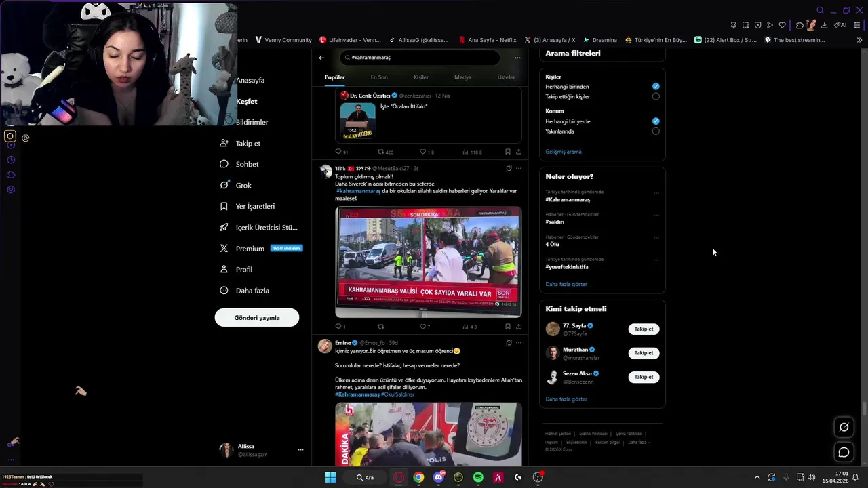Like the Dr. Cenk Özatıcı post
The height and width of the screenshot is (488, 868).
pyautogui.click(x=422, y=152)
